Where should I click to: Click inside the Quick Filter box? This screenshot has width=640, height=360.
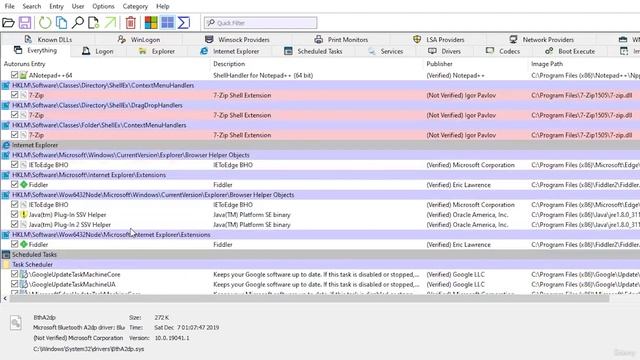point(261,23)
